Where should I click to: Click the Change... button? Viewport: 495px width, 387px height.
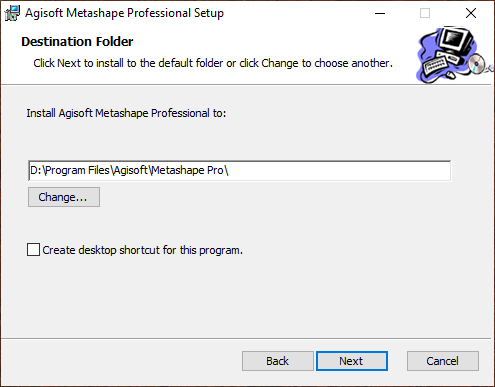pyautogui.click(x=64, y=197)
